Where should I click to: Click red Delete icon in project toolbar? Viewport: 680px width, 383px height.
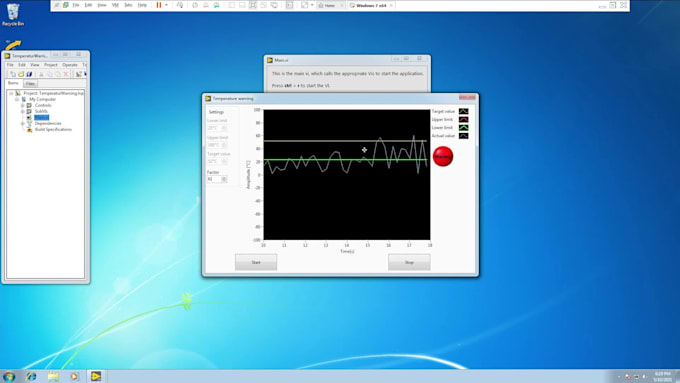coord(66,74)
